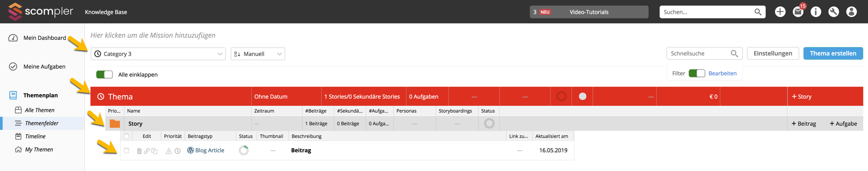Check the Beitrag row checkbox

click(x=126, y=150)
